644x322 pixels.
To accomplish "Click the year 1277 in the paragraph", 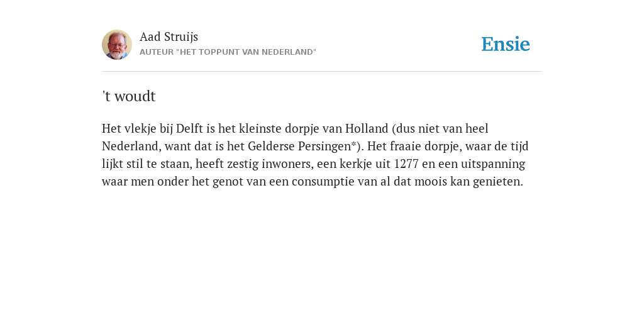I will [x=406, y=164].
